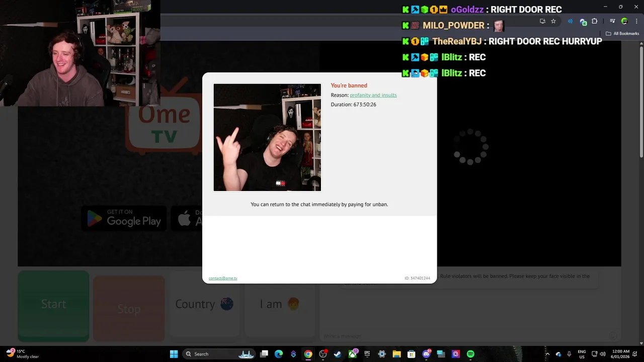Image resolution: width=644 pixels, height=362 pixels.
Task: Launch Microsoft Edge from the taskbar
Action: (x=279, y=354)
